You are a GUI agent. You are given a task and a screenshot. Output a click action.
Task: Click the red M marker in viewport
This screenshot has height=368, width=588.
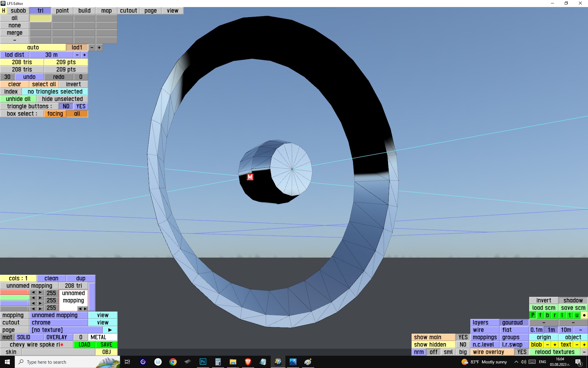[x=250, y=177]
